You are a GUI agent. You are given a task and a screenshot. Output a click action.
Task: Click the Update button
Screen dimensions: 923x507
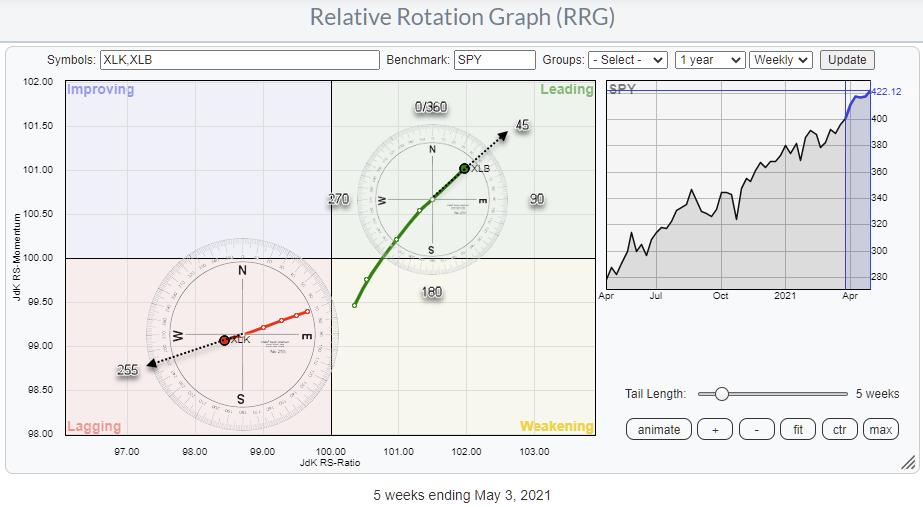point(847,60)
